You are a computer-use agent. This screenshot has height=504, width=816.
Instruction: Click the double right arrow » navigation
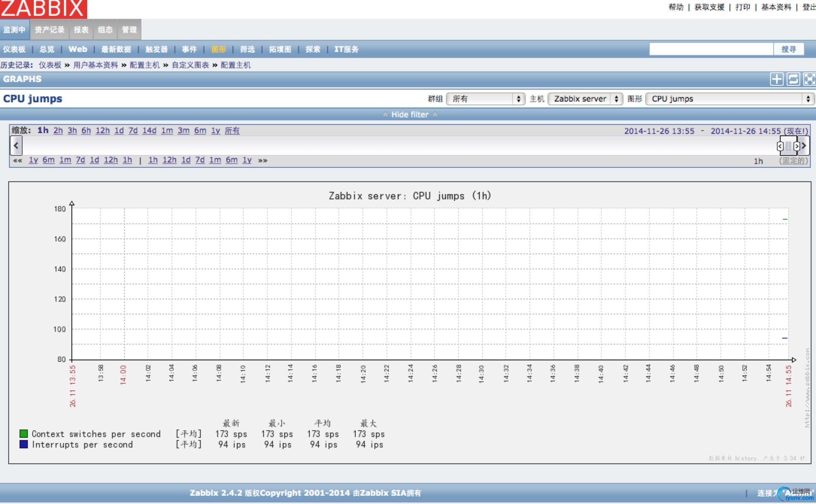[262, 161]
